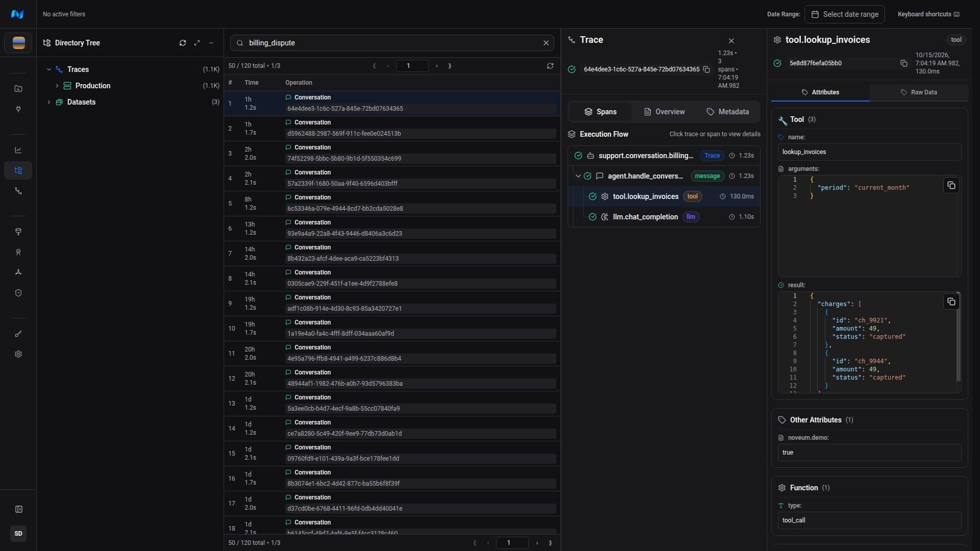Go to next page in top pagination
Screen dimensions: 980x551
437,66
